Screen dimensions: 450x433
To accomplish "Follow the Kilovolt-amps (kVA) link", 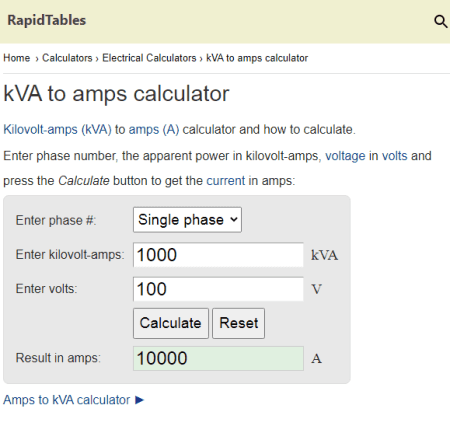I will 57,129.
